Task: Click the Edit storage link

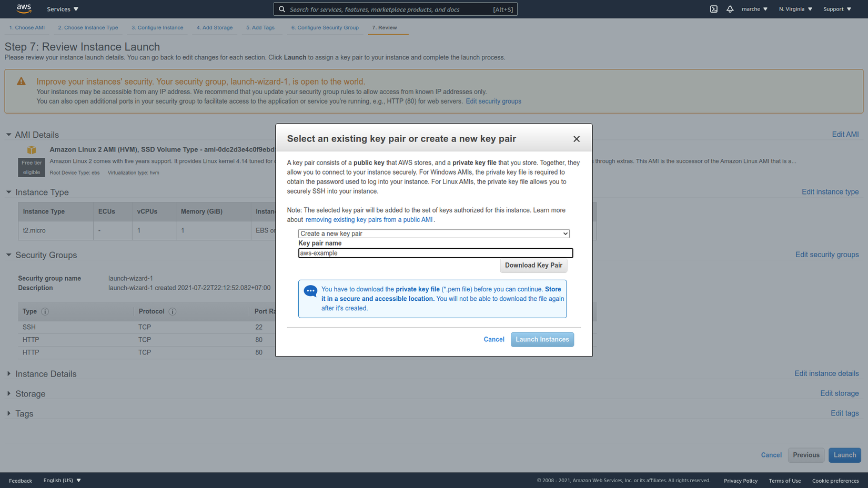Action: pos(840,393)
